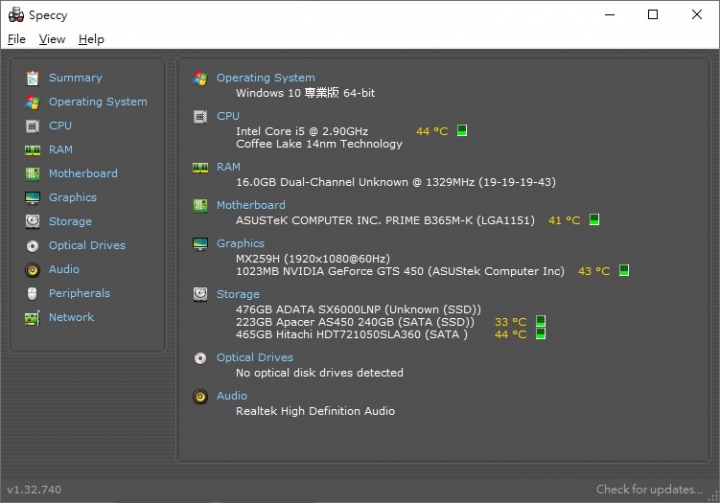
Task: Click the Graphics monitor icon in the sidebar
Action: 32,198
